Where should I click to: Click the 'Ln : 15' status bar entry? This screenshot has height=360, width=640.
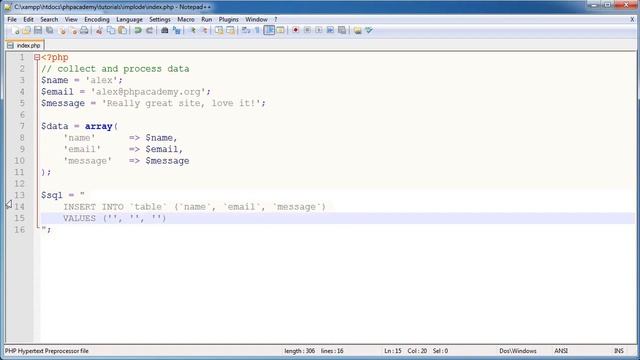pos(393,351)
